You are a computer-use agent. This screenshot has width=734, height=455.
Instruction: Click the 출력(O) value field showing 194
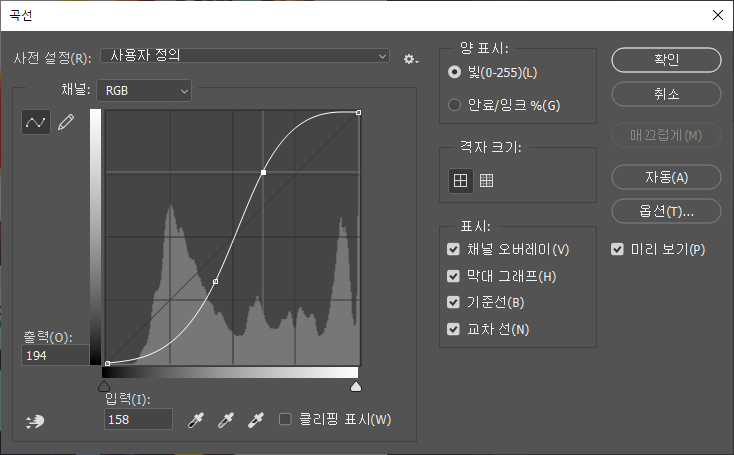pyautogui.click(x=55, y=355)
